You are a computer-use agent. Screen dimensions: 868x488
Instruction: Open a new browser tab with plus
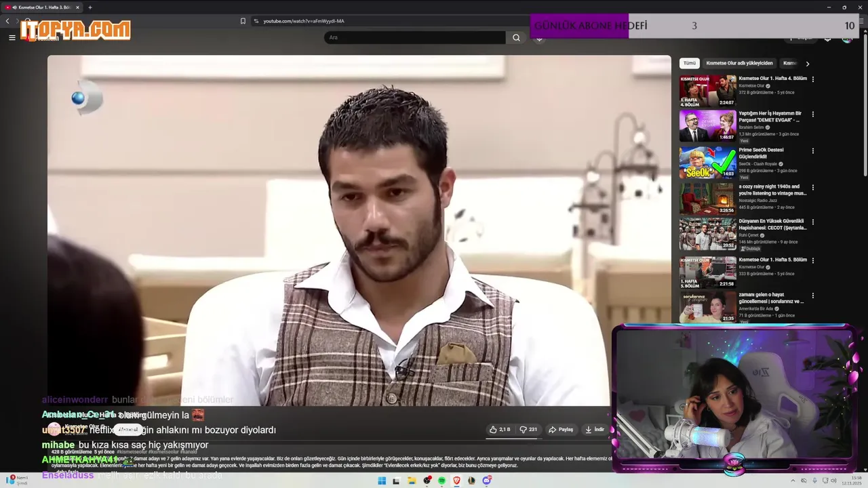(90, 7)
